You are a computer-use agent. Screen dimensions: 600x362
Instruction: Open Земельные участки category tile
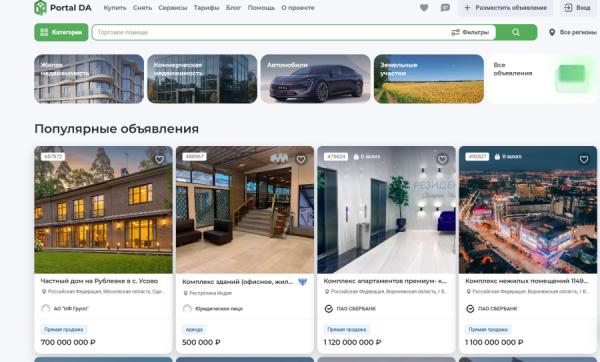pos(429,79)
